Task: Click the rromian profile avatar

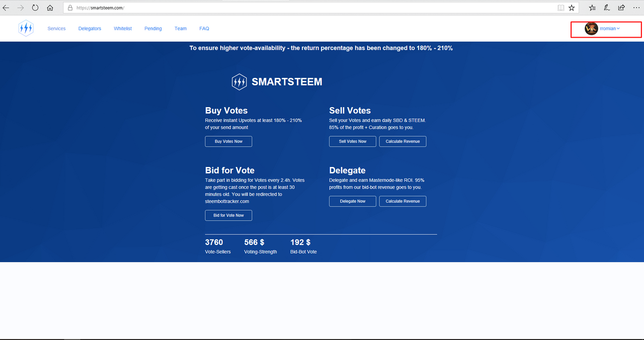Action: coord(591,29)
